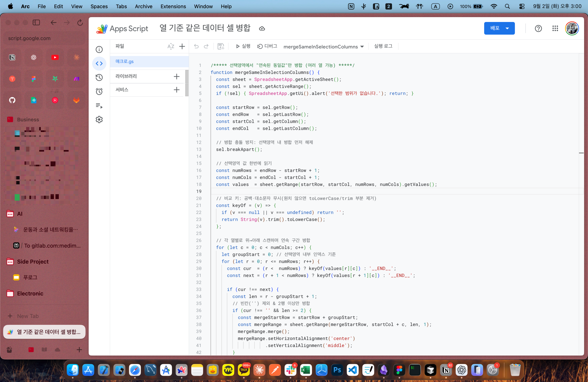Click the project history icon
This screenshot has height=382, width=588.
[x=99, y=78]
